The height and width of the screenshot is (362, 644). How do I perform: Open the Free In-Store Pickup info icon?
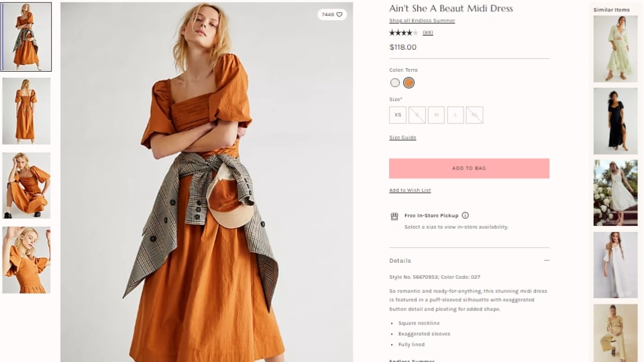[x=465, y=215]
